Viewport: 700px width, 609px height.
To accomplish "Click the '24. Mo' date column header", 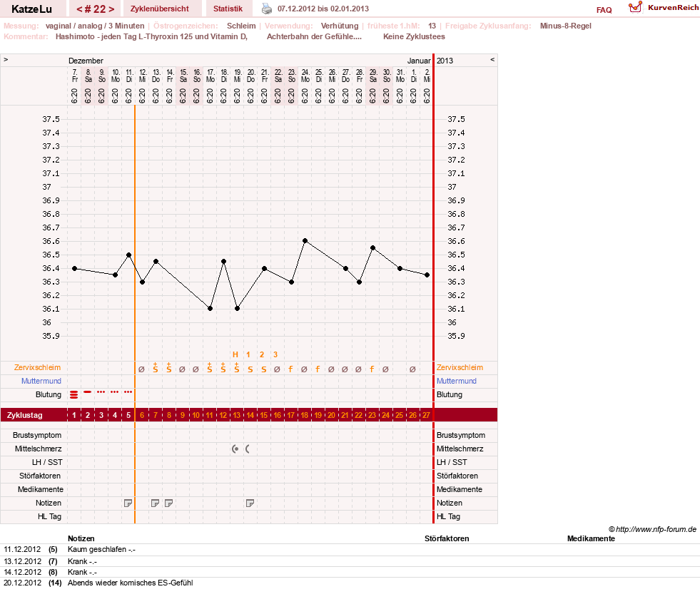I will (x=305, y=76).
